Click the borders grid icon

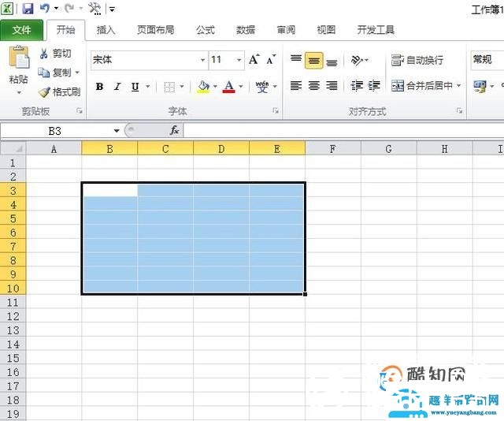tap(169, 87)
